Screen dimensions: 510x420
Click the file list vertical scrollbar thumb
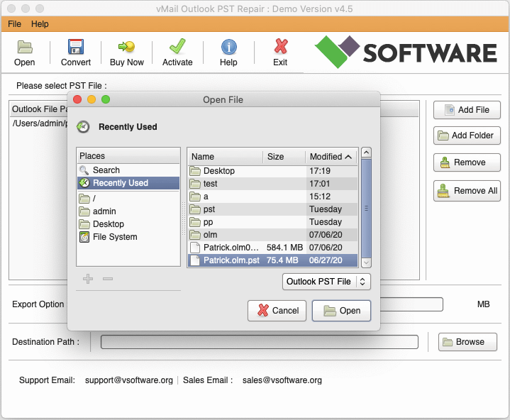click(x=366, y=208)
